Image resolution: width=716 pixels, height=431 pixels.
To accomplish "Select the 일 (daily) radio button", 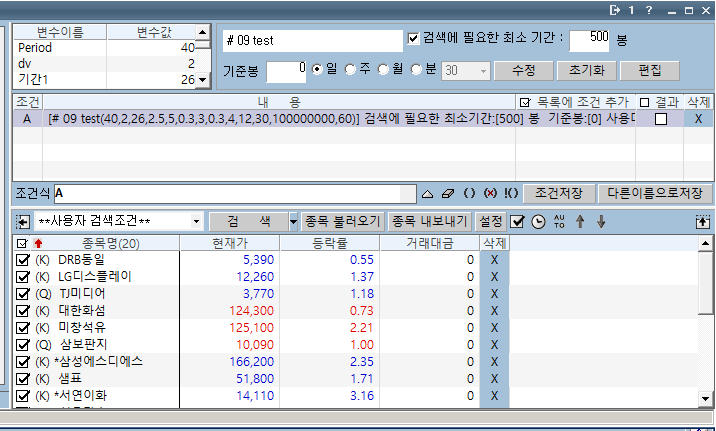I will pos(317,69).
